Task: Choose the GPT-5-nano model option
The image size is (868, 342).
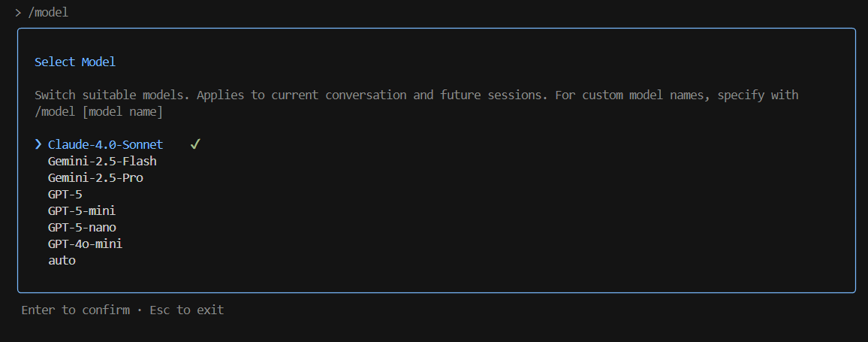Action: click(82, 228)
